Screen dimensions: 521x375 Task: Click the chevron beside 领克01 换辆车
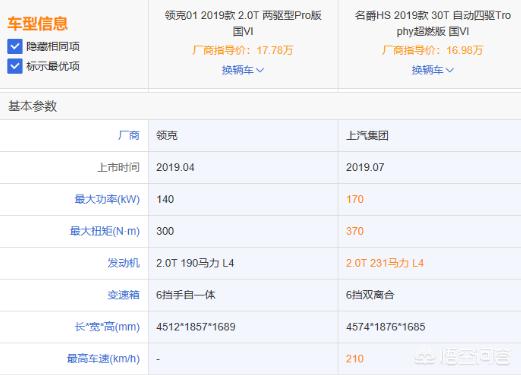(x=260, y=70)
